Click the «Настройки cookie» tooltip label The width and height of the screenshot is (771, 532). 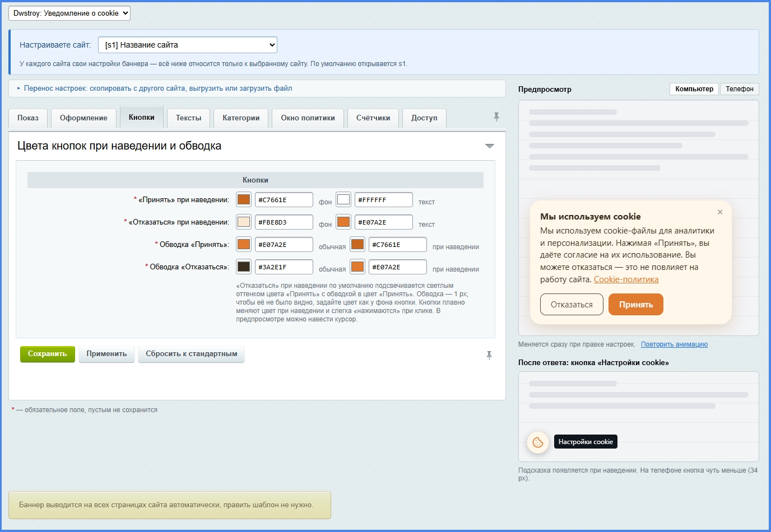(586, 442)
